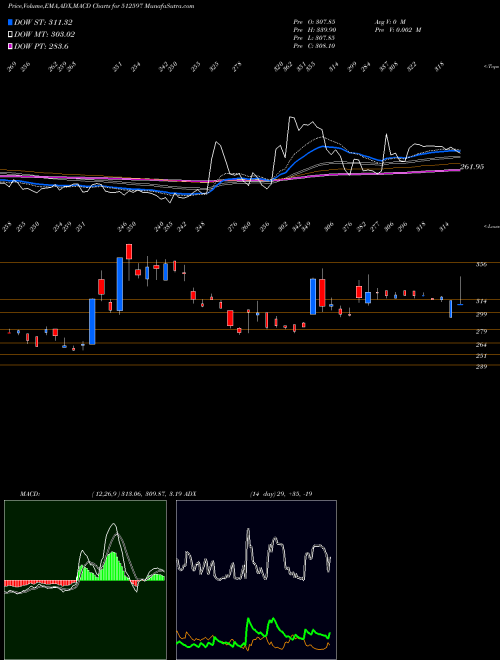Viewport: 500px width, 660px height.
Task: Select the Pre L: 307.85 low price
Action: 314,38
